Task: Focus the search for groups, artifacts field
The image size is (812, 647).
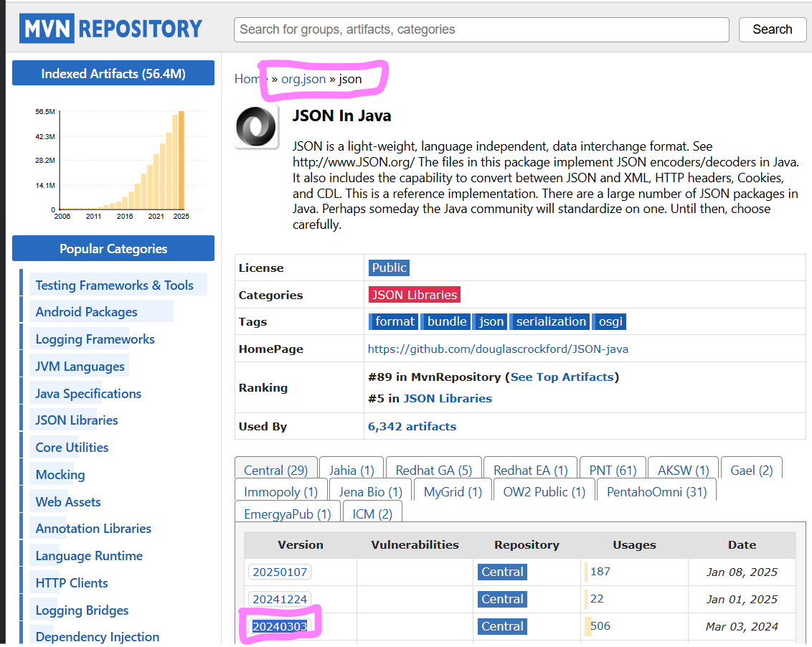Action: click(481, 29)
